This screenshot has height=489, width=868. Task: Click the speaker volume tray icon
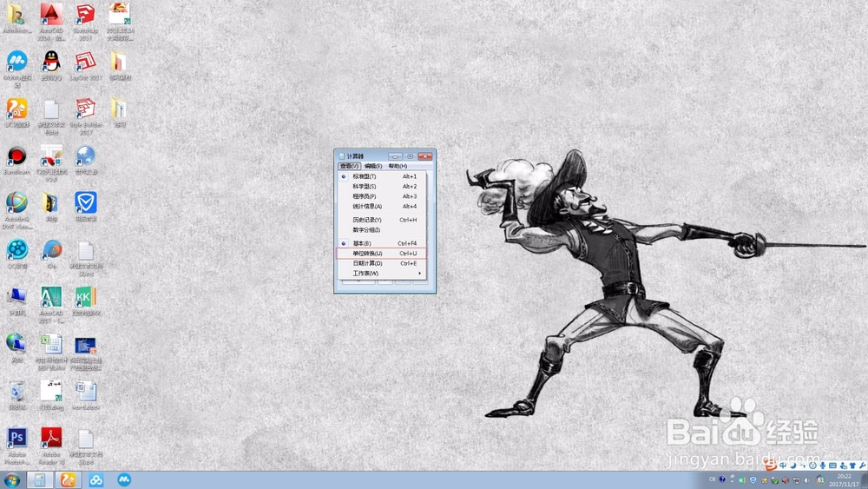(x=806, y=480)
